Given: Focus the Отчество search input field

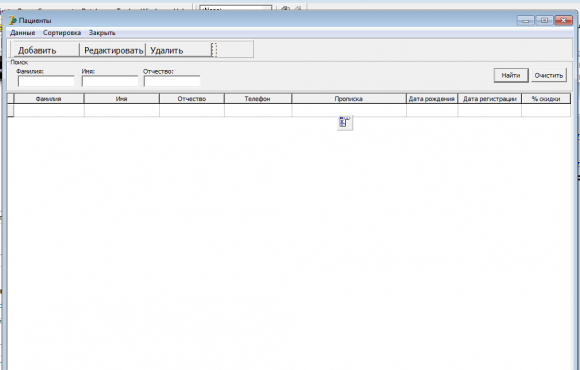Looking at the screenshot, I should (172, 81).
